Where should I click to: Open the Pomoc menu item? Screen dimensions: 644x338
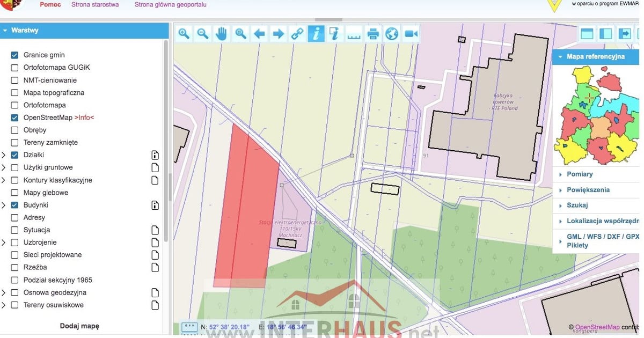click(x=50, y=4)
